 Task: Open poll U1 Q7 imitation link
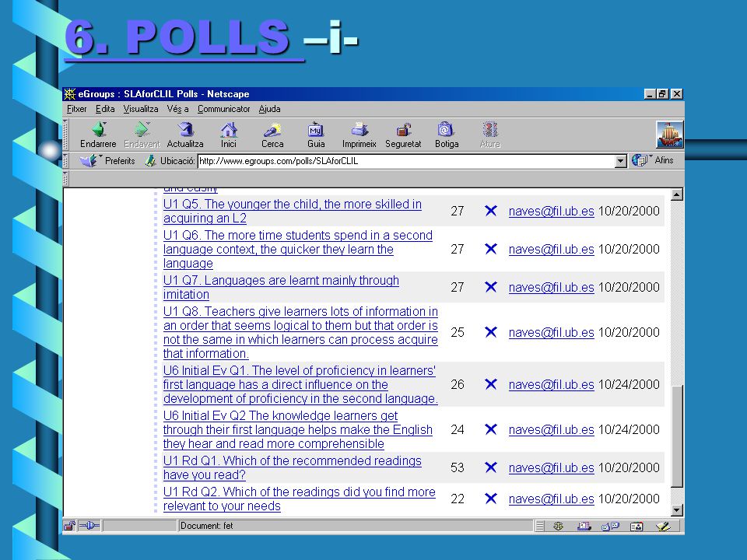click(281, 287)
